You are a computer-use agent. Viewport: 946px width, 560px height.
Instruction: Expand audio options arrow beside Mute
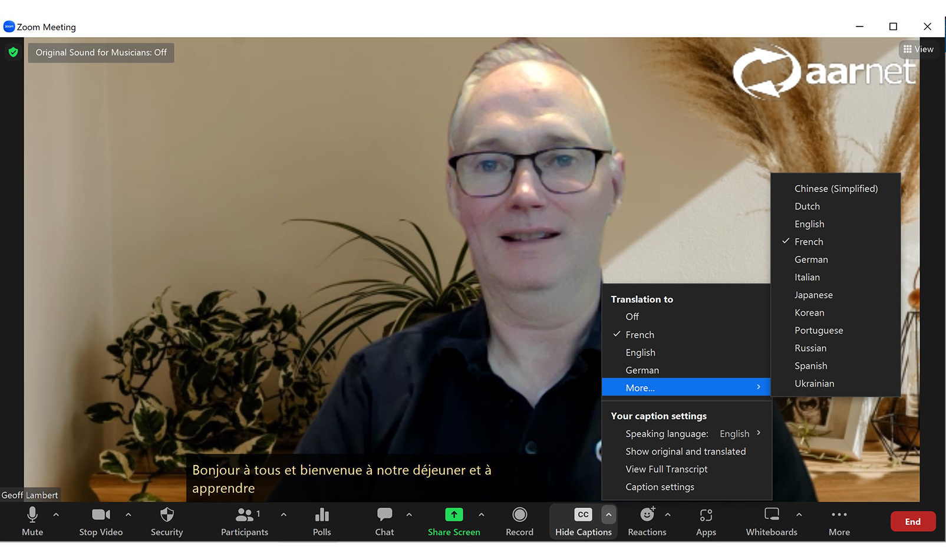[56, 515]
